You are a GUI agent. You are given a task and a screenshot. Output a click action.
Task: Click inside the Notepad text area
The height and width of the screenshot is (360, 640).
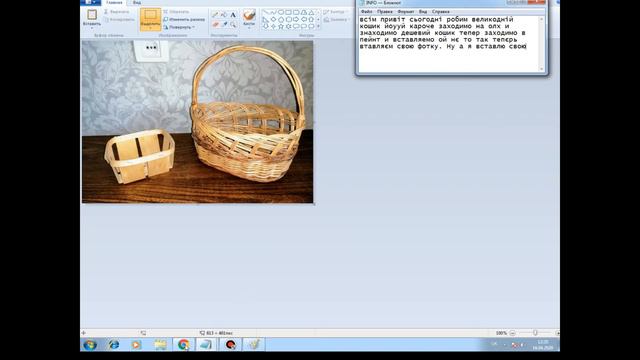pyautogui.click(x=449, y=44)
